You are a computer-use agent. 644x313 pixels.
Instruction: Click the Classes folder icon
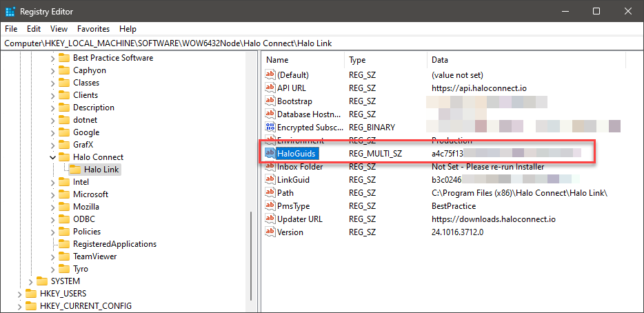point(63,83)
